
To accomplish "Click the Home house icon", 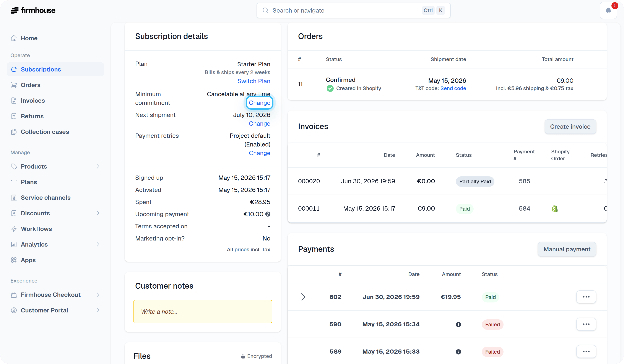I will point(14,38).
